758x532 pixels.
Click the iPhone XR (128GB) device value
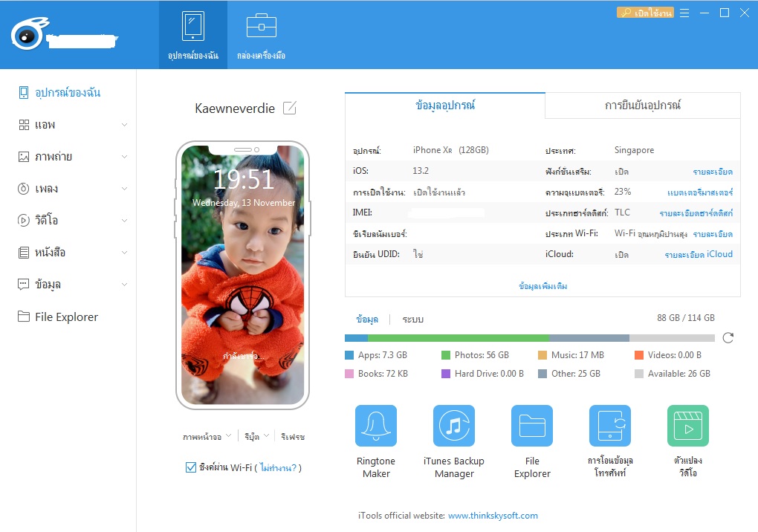[450, 150]
